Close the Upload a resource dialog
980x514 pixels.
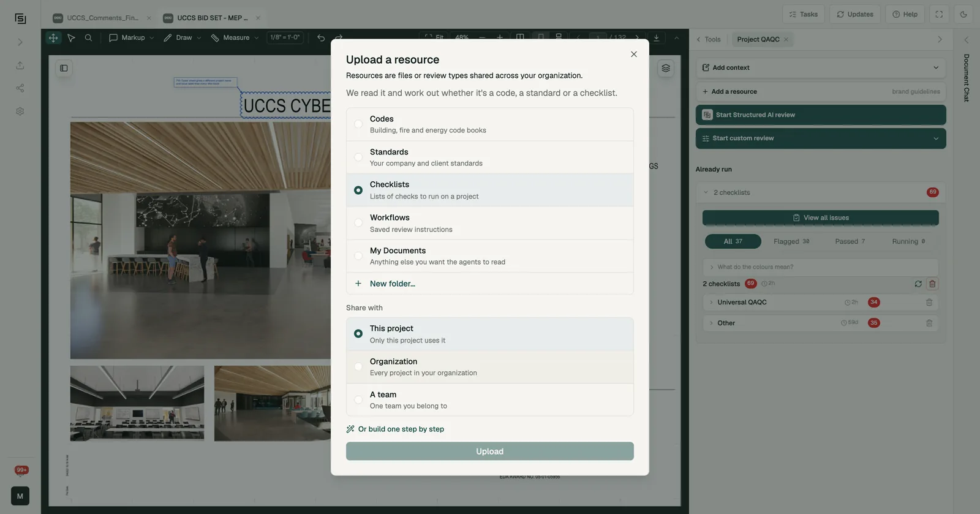coord(634,55)
